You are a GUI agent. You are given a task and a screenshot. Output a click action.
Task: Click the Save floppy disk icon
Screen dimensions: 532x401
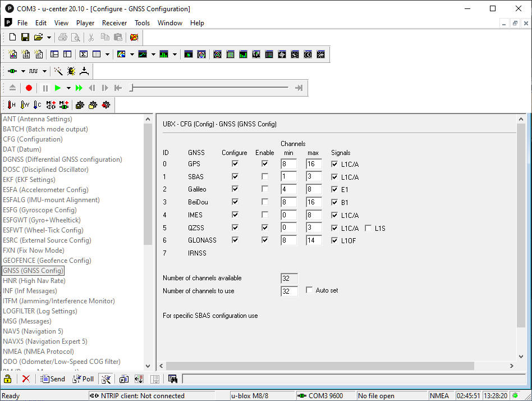point(25,37)
